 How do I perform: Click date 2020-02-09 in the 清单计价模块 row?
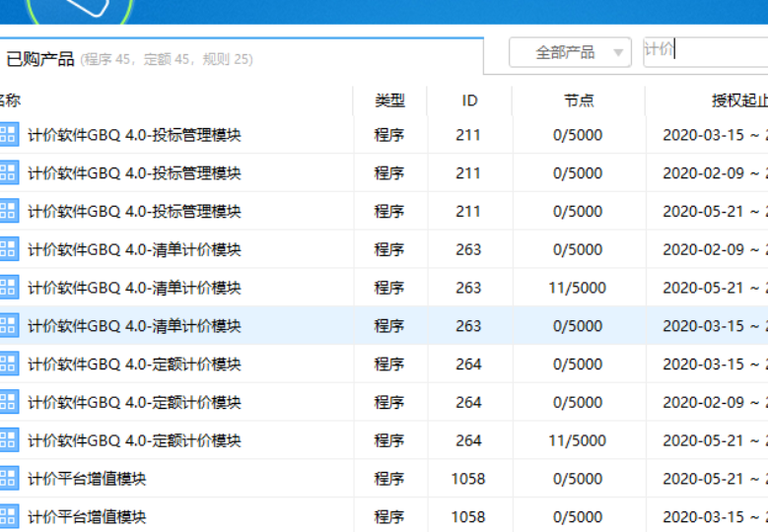(x=703, y=249)
